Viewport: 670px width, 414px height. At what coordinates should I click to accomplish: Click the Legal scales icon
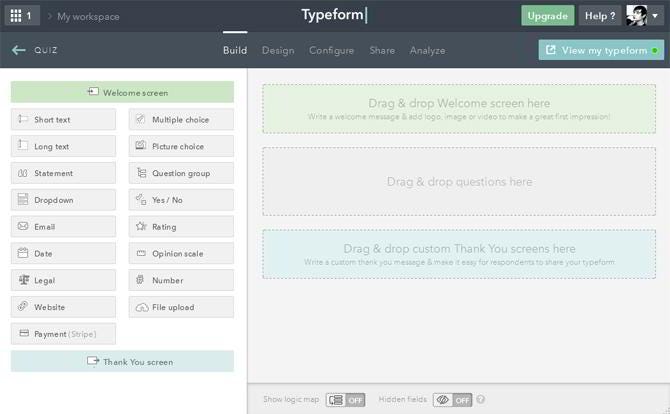coord(24,280)
